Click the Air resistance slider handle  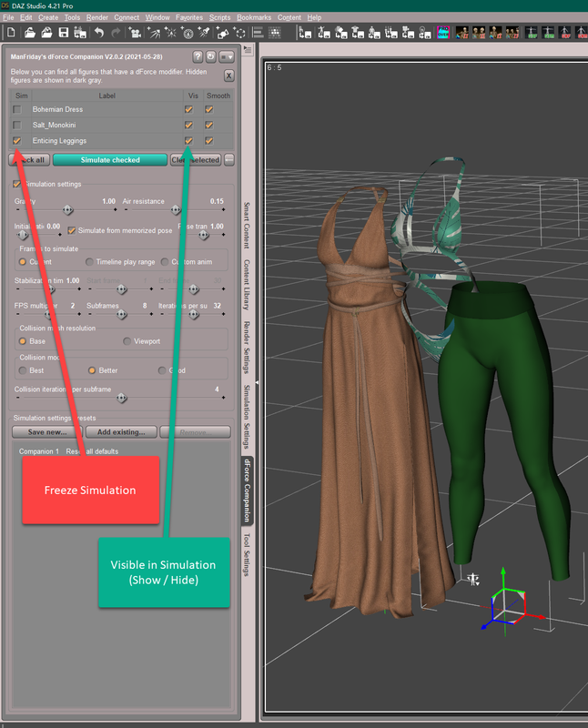tap(176, 210)
